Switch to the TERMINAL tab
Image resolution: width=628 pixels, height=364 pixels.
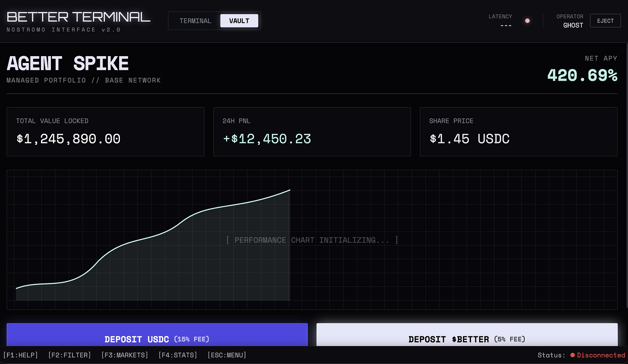[x=195, y=21]
